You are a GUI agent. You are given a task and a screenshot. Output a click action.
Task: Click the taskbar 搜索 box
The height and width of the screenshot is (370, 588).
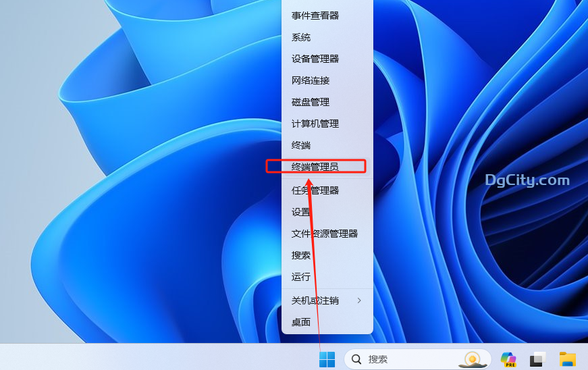417,359
